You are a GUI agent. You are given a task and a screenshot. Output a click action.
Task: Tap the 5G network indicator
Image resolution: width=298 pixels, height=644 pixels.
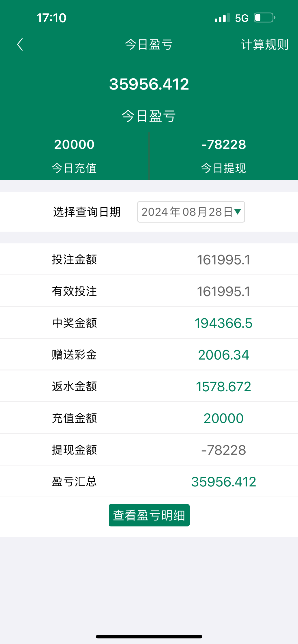click(241, 18)
